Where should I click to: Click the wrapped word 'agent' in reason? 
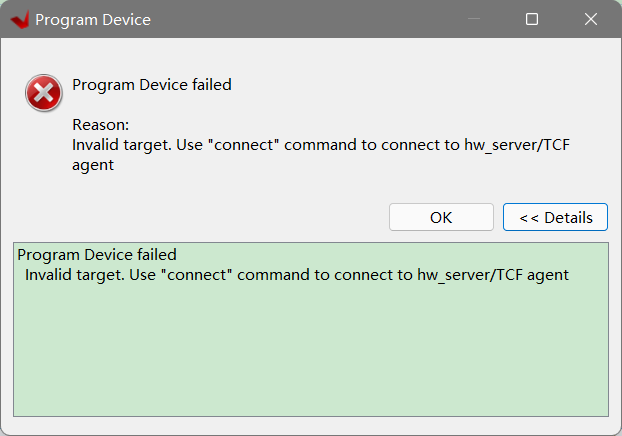click(x=93, y=165)
